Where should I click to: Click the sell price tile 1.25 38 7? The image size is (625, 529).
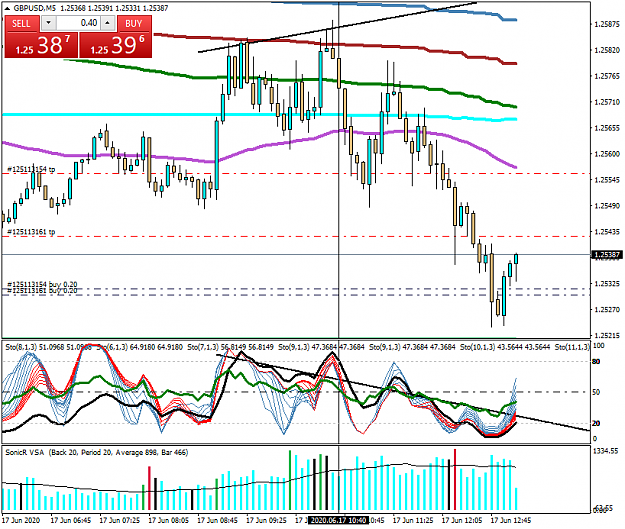[41, 45]
